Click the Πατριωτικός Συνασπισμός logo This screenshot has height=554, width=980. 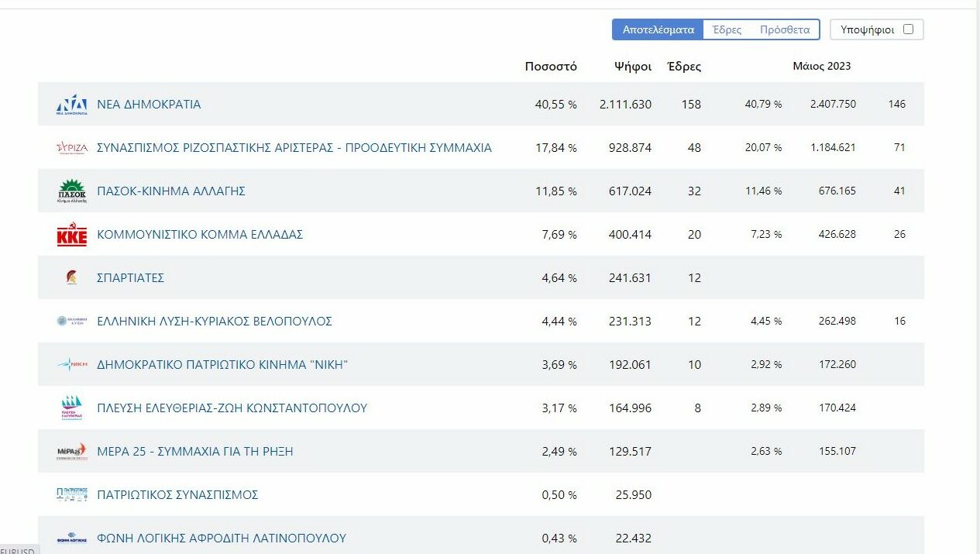click(71, 494)
